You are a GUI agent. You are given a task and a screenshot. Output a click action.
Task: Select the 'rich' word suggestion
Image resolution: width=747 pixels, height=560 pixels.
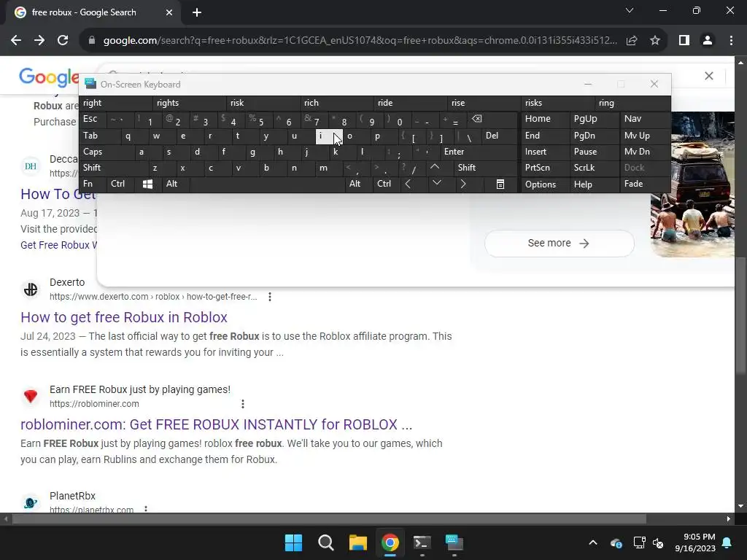click(337, 103)
